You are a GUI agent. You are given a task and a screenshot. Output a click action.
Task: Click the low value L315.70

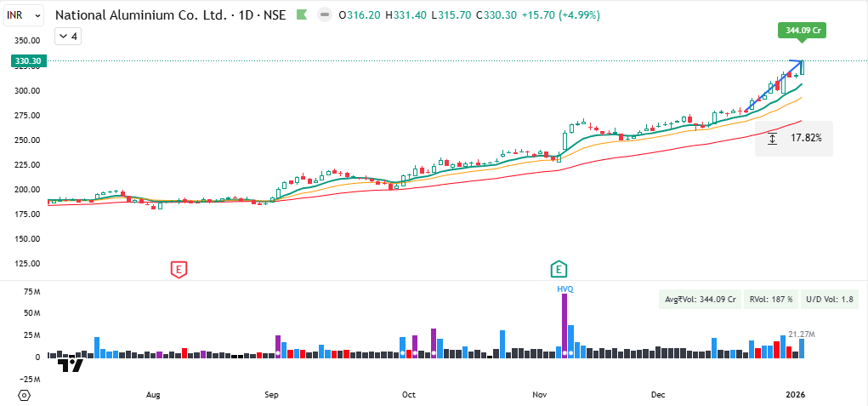[x=452, y=15]
